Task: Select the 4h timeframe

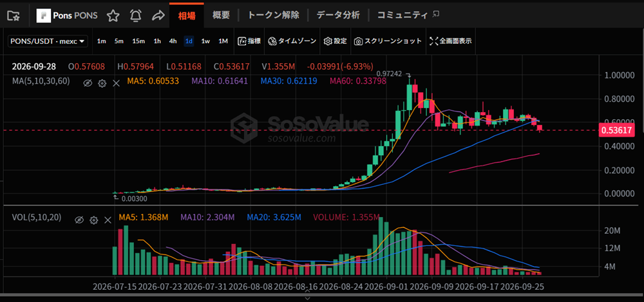Action: tap(173, 41)
